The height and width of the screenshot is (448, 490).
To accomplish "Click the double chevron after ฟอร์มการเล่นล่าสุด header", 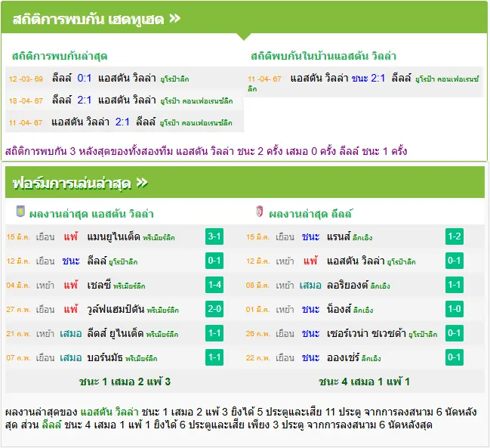I will (142, 183).
